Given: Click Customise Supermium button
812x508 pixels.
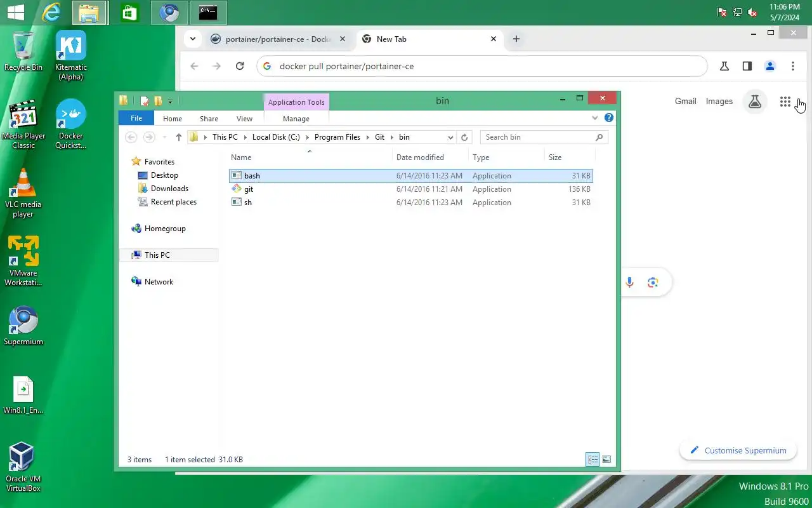Looking at the screenshot, I should pos(738,450).
